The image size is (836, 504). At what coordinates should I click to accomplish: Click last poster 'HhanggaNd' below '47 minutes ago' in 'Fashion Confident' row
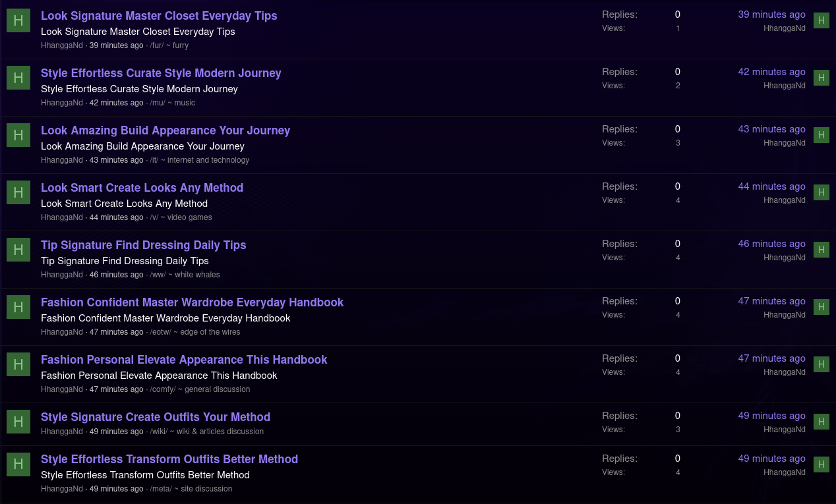(785, 315)
